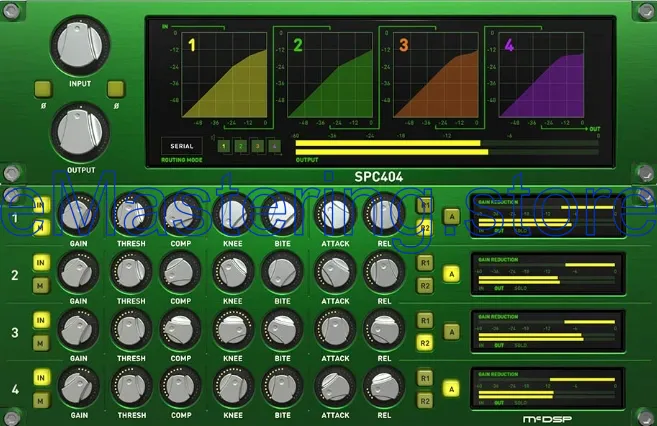The width and height of the screenshot is (657, 426).
Task: Toggle the M button on band 3
Action: (x=41, y=343)
